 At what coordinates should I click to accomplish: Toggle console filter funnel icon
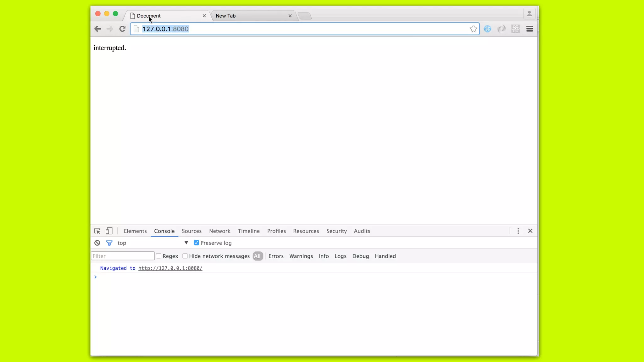click(109, 243)
